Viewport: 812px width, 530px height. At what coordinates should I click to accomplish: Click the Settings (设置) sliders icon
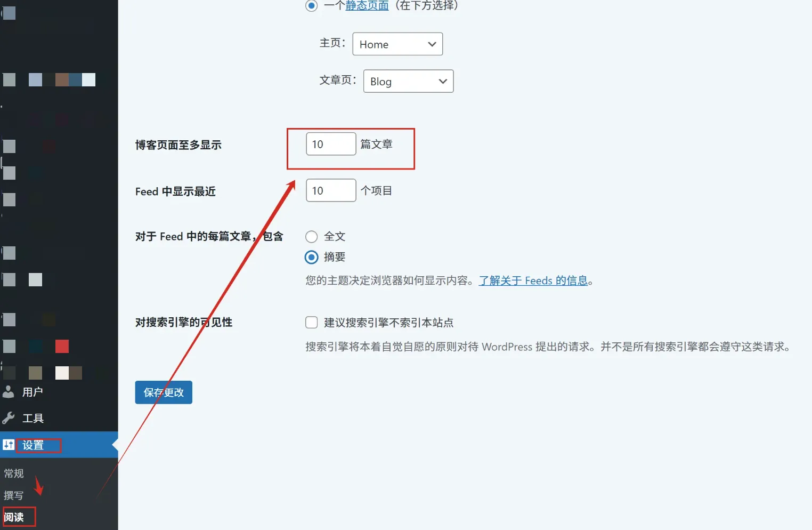pyautogui.click(x=9, y=445)
